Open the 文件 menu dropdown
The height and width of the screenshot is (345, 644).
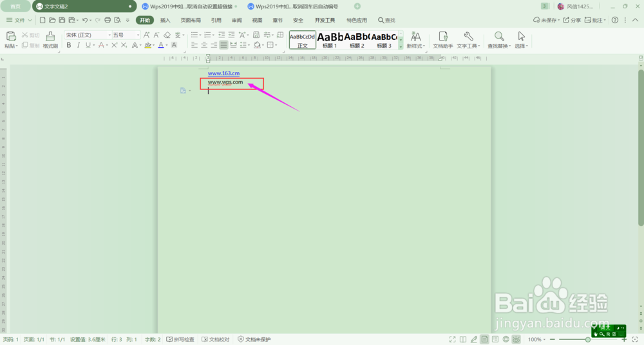[x=19, y=20]
